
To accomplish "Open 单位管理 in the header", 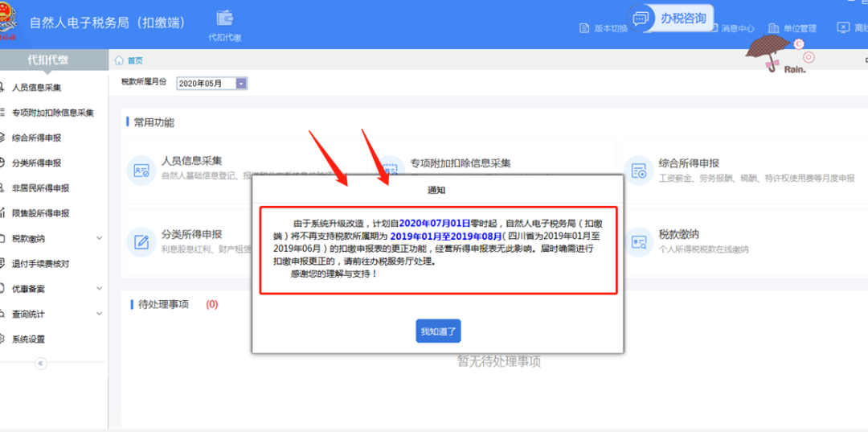I will [x=792, y=27].
